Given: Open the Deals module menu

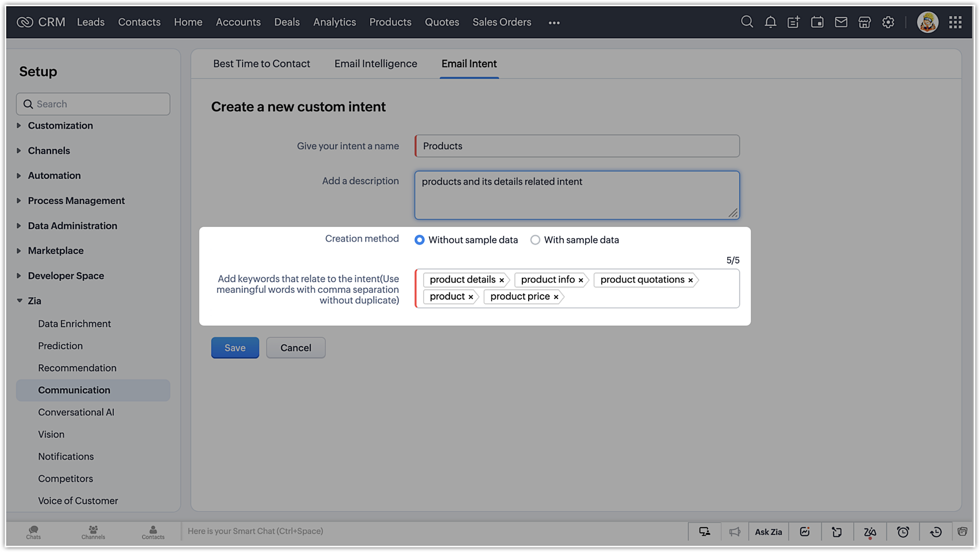Looking at the screenshot, I should (x=287, y=22).
